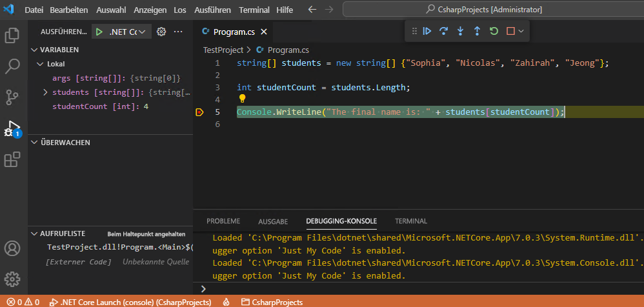
Task: Click the flame icon in status bar
Action: tap(226, 302)
